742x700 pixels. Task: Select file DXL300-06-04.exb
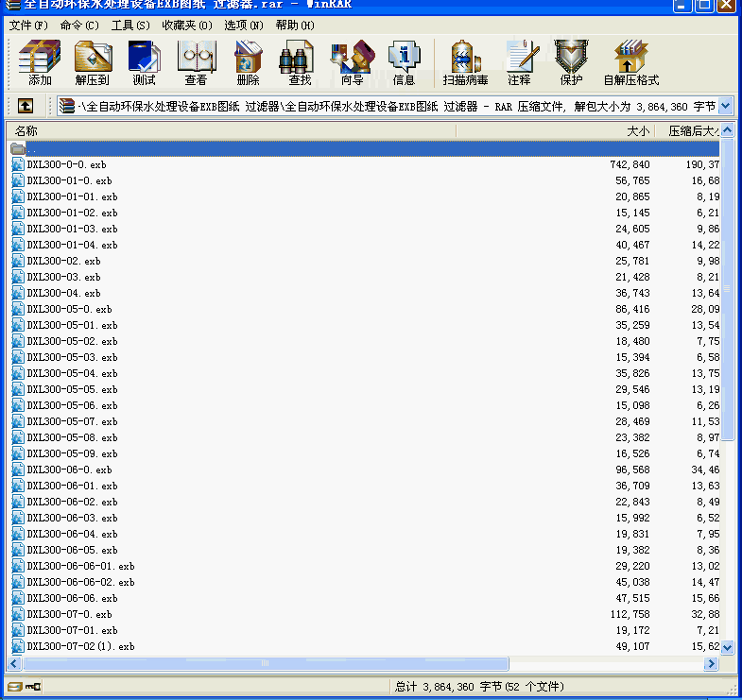(72, 534)
